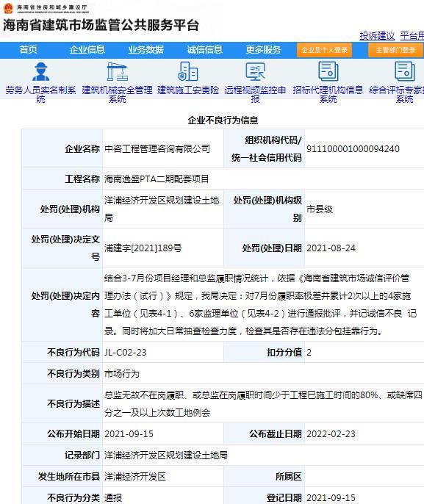Viewport: 424px width, 504px height.
Task: Click the 企业不良行为信息 heading
Action: pos(223,120)
